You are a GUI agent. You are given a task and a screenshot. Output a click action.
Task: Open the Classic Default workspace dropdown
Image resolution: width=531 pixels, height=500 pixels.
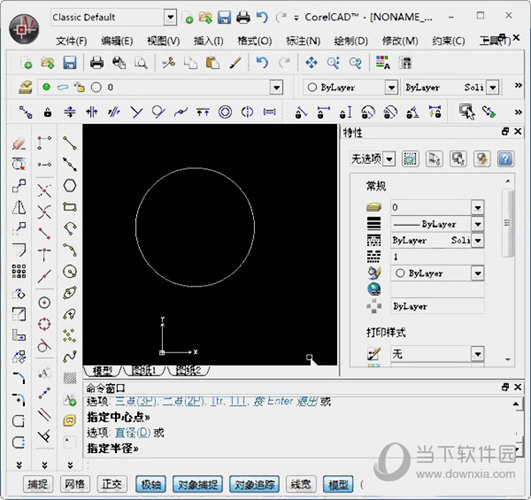tap(170, 17)
